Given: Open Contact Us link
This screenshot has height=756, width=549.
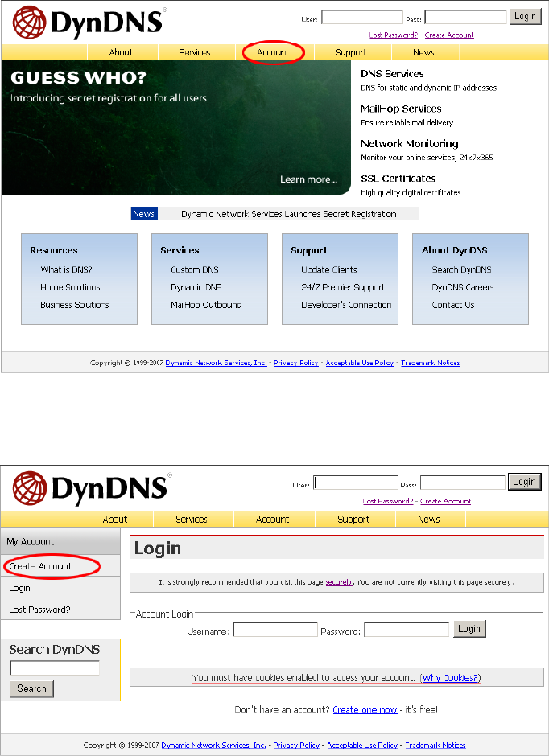Looking at the screenshot, I should coord(453,305).
